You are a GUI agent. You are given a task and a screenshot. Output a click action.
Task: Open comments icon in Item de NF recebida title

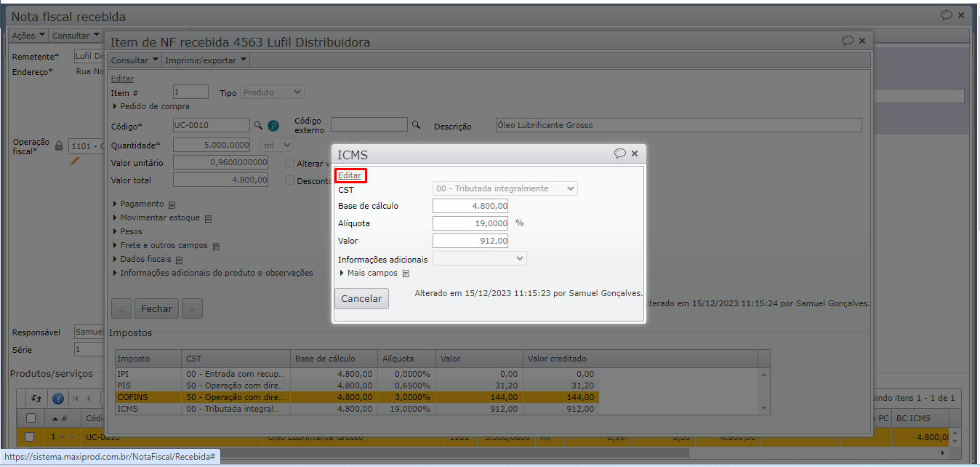pos(848,41)
